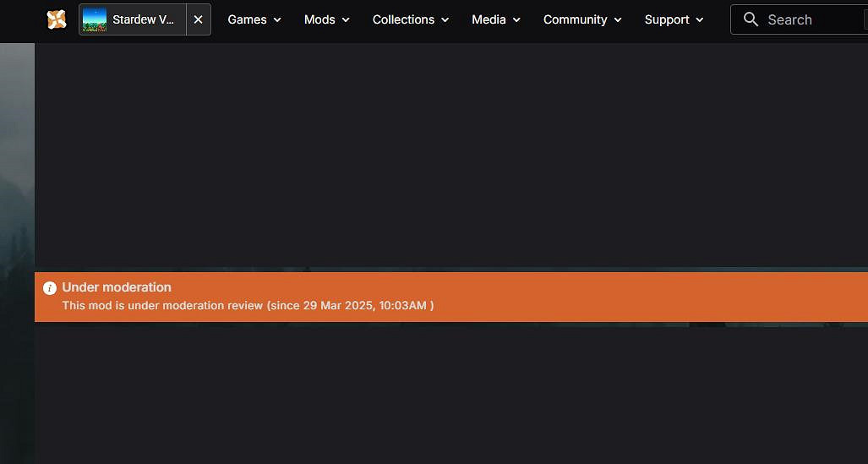868x464 pixels.
Task: Open the Mods menu
Action: click(319, 19)
